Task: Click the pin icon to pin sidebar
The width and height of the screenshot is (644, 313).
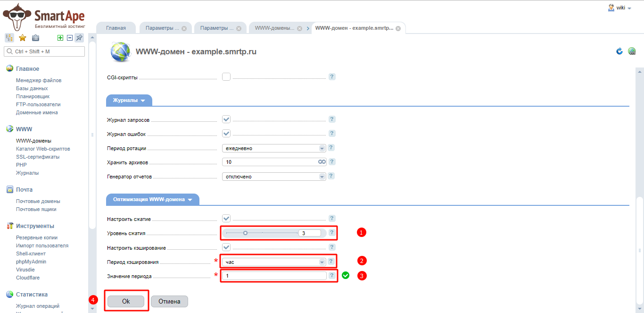Action: tap(79, 38)
